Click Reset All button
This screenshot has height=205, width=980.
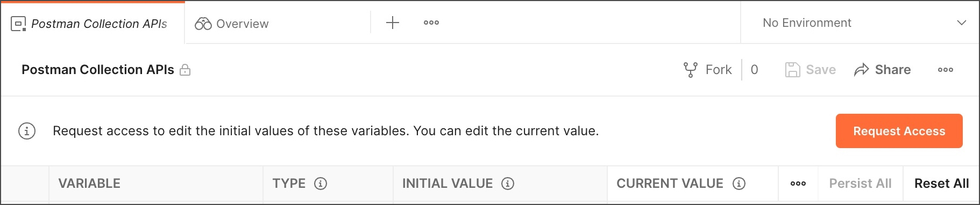tap(941, 184)
